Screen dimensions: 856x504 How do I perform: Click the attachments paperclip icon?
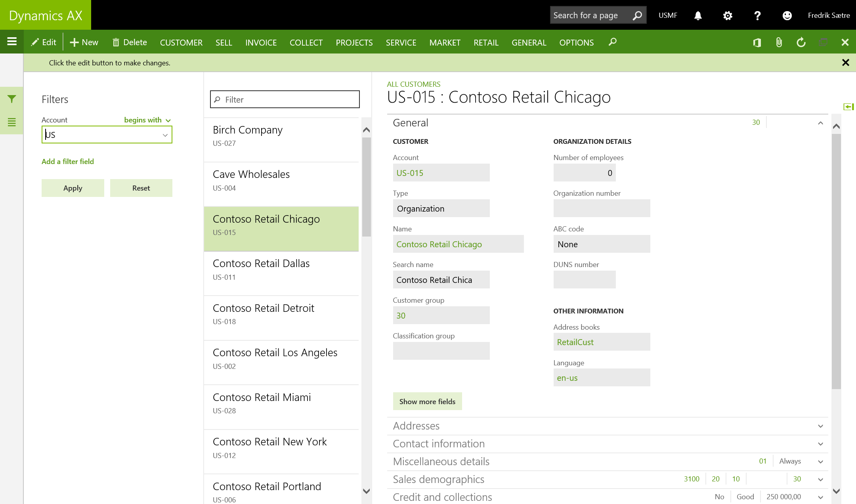point(779,42)
